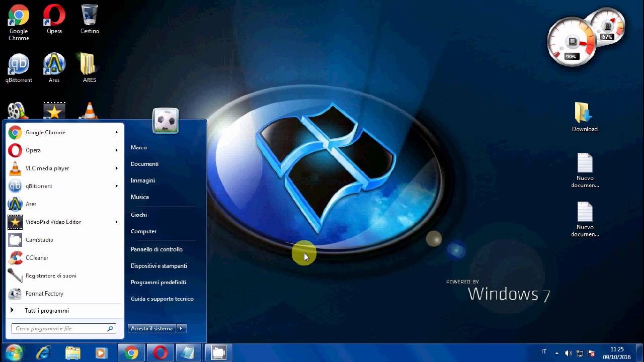Open Opera desktop shortcut
Viewport: 644px width, 362px height.
point(54,19)
